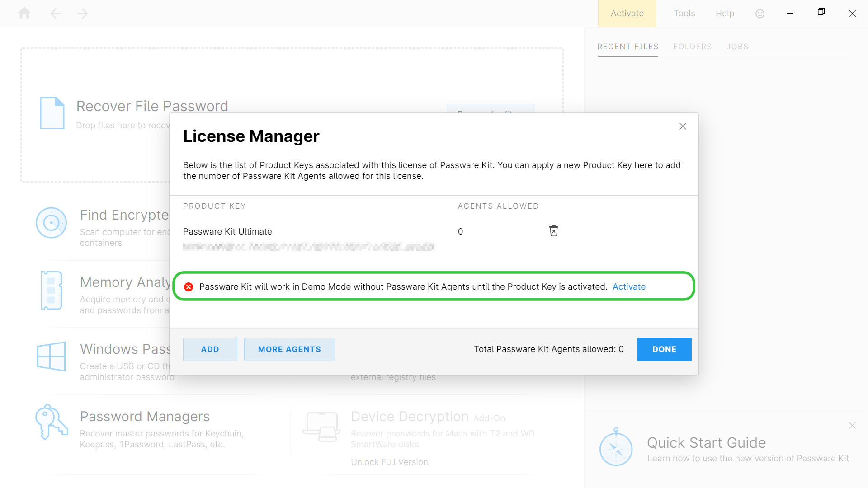
Task: Open the Jobs tab
Action: click(x=737, y=47)
